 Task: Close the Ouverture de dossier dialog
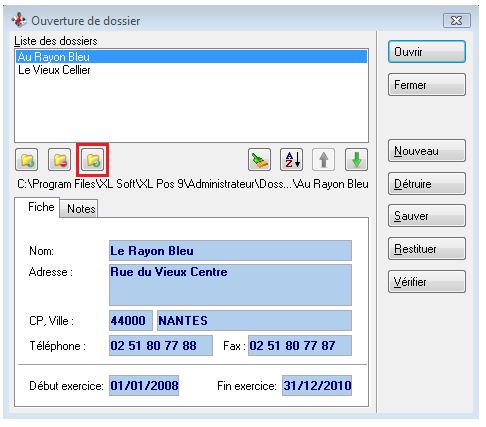457,21
